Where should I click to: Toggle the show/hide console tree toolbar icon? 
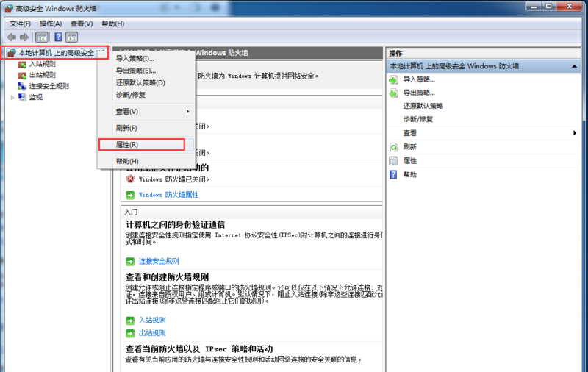pyautogui.click(x=42, y=37)
